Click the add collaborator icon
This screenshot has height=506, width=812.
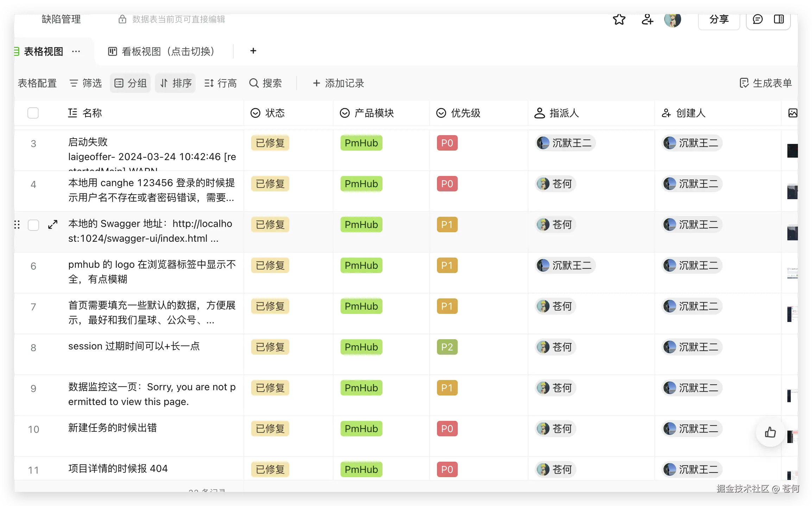click(647, 19)
